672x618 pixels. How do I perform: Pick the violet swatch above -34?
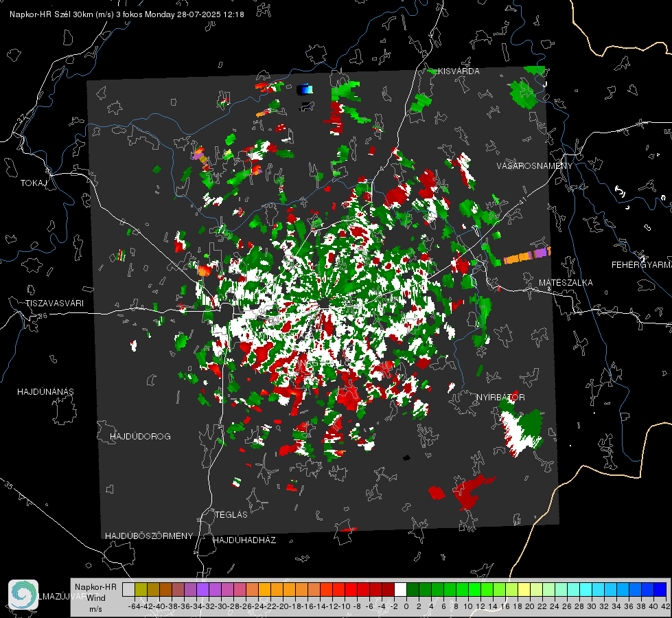click(x=202, y=589)
